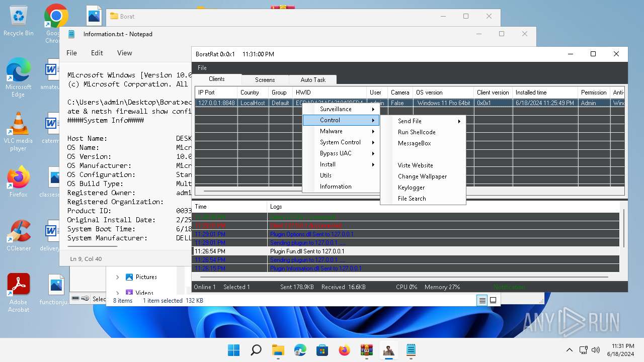Open the WinRAR taskbar icon
The height and width of the screenshot is (362, 644).
point(366,350)
